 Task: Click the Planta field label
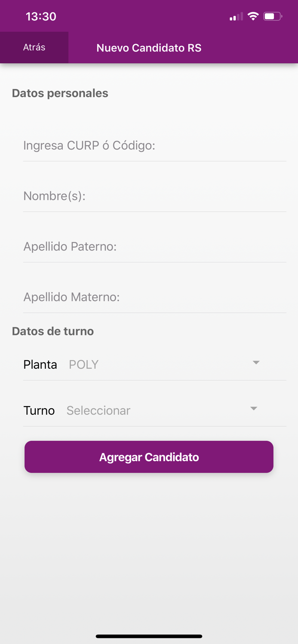[40, 364]
